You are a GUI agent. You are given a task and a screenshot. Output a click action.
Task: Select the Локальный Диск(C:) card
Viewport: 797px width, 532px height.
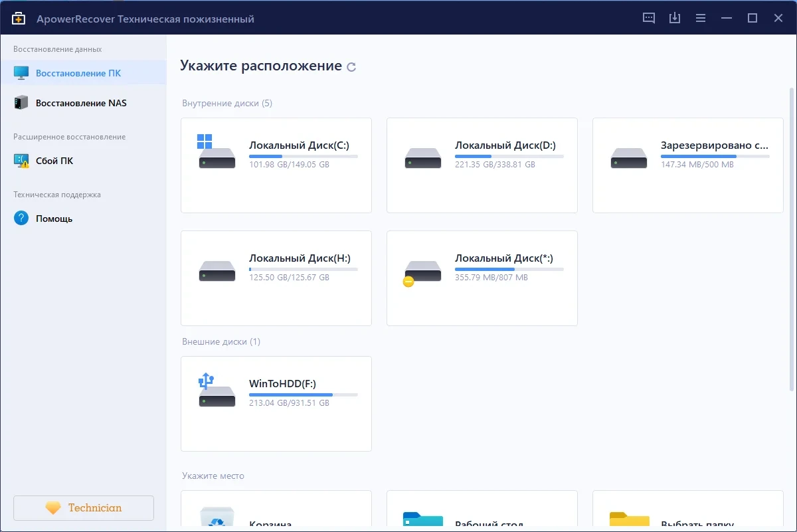tap(276, 165)
